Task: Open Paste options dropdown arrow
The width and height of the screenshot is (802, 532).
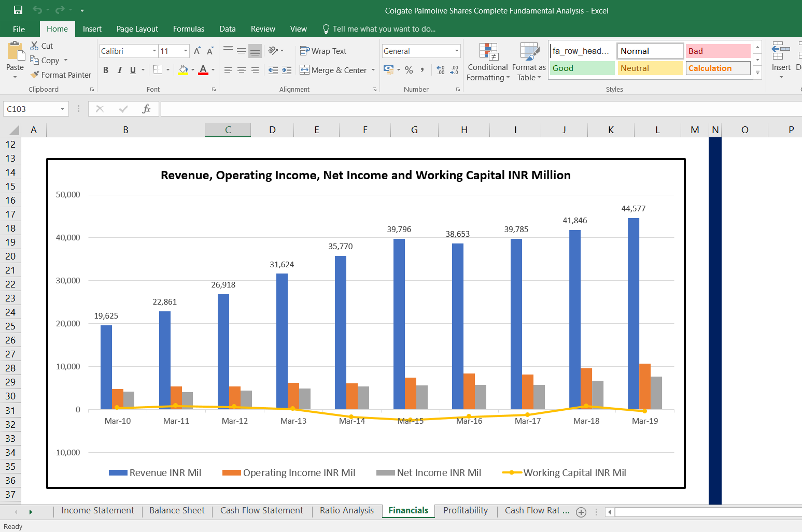Action: (15, 77)
